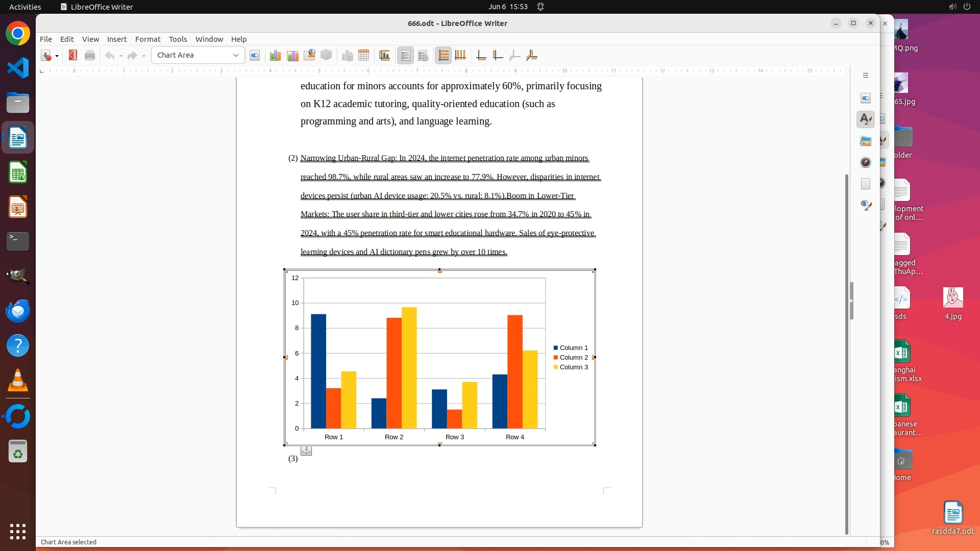Viewport: 980px width, 551px height.
Task: Open the sidebar settings hamburger menu
Action: tap(865, 76)
